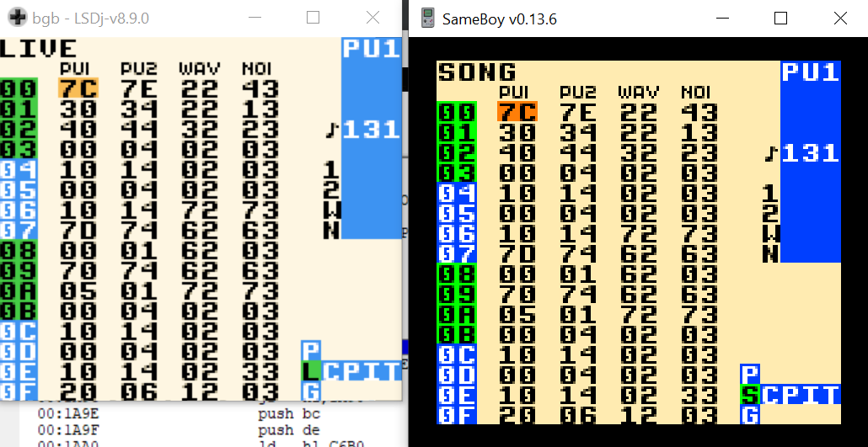Image resolution: width=868 pixels, height=447 pixels.
Task: Select row number 0C in SameBoy
Action: (x=457, y=354)
